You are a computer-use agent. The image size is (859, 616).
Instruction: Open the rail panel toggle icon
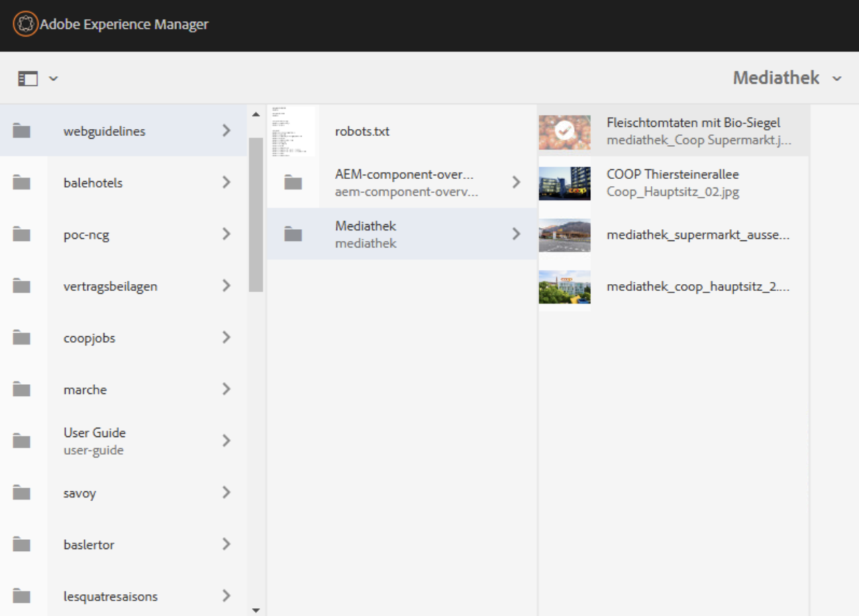tap(28, 79)
